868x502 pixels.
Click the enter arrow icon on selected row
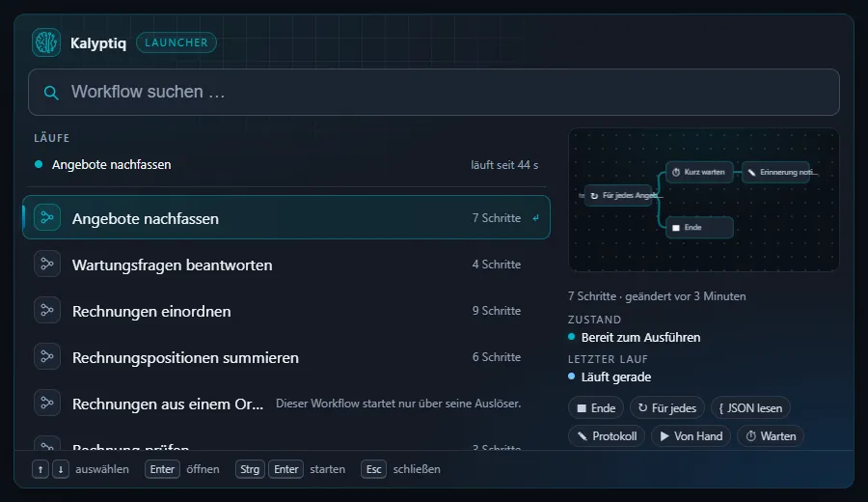point(535,218)
